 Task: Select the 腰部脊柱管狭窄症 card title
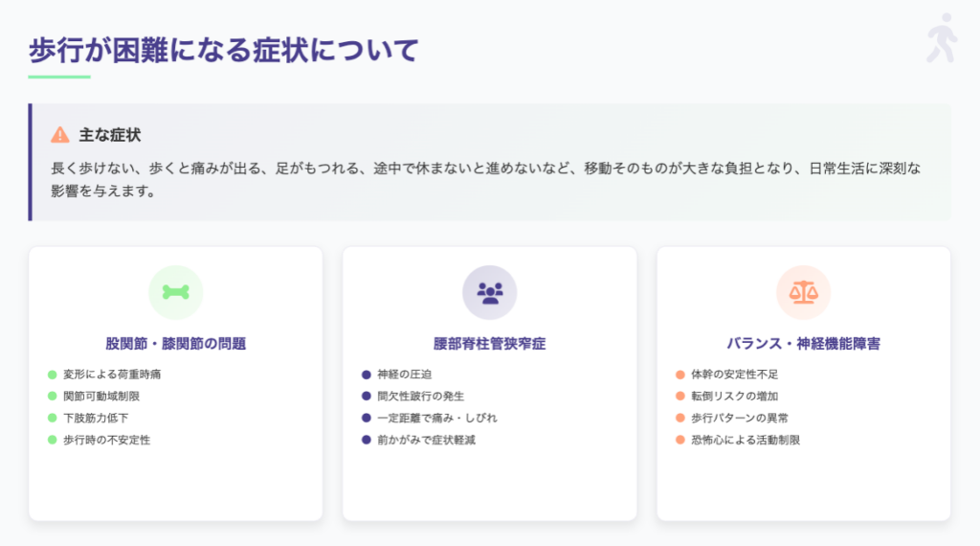489,343
